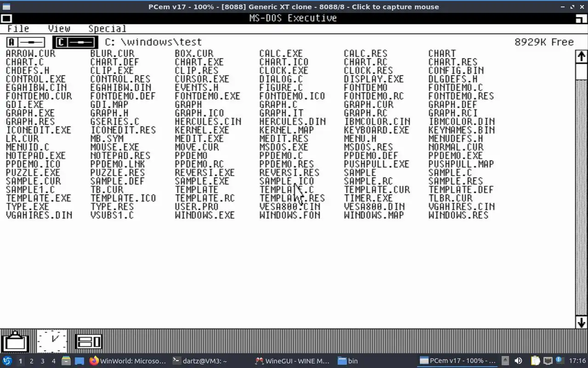
Task: Open the minimized briefcase icon
Action: point(16,342)
